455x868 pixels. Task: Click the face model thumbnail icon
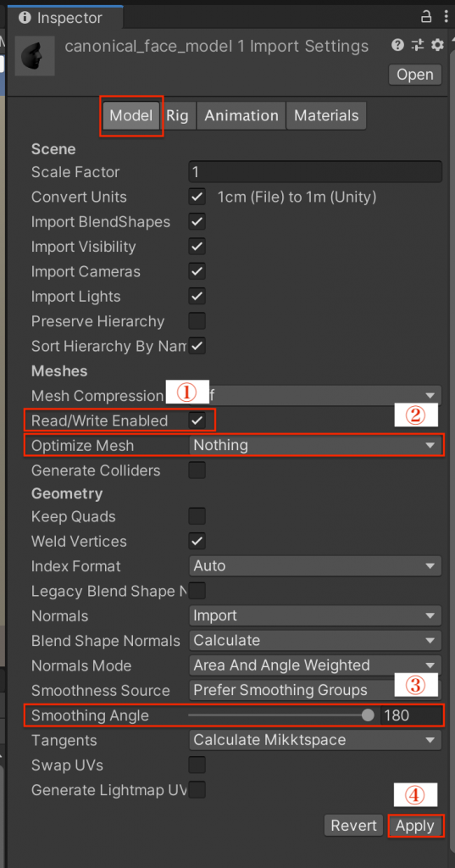tap(35, 57)
